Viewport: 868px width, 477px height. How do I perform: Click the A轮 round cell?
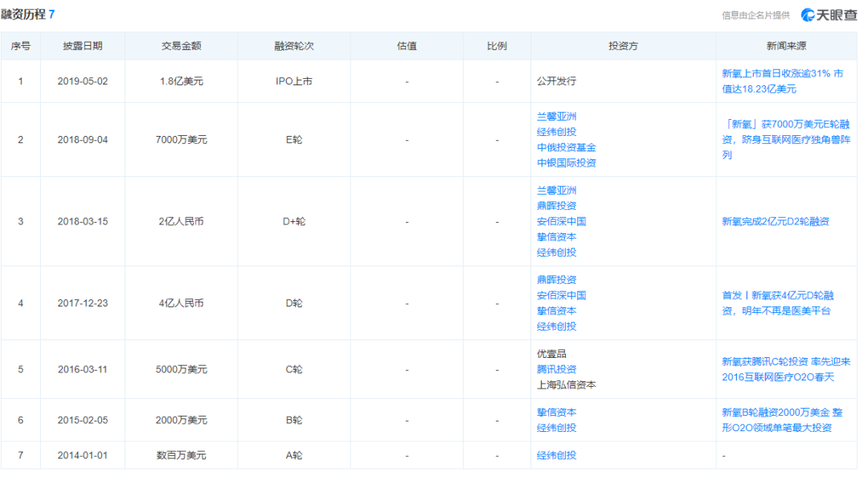pyautogui.click(x=294, y=454)
